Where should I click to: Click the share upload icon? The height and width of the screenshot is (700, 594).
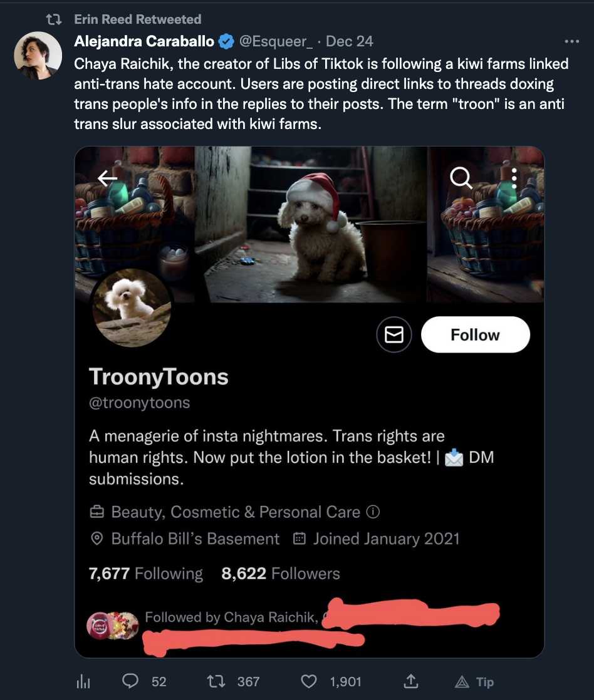coord(412,681)
